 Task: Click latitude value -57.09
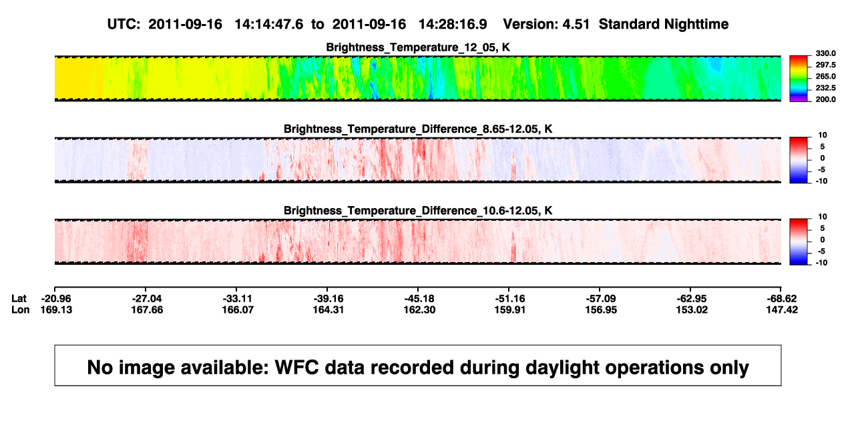pos(600,298)
